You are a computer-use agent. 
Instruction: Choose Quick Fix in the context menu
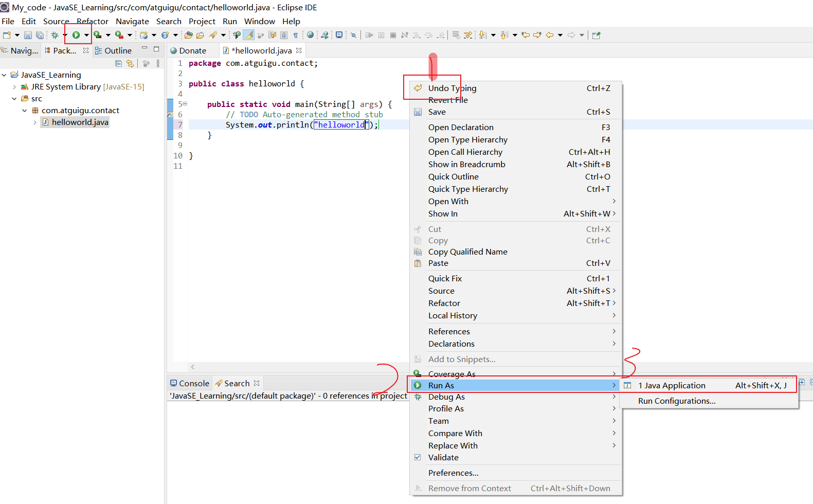(515, 278)
